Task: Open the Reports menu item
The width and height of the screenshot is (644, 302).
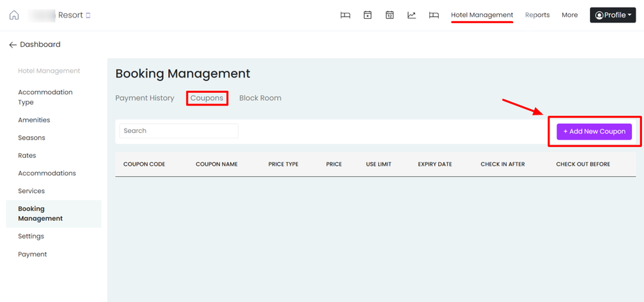Action: coord(537,15)
